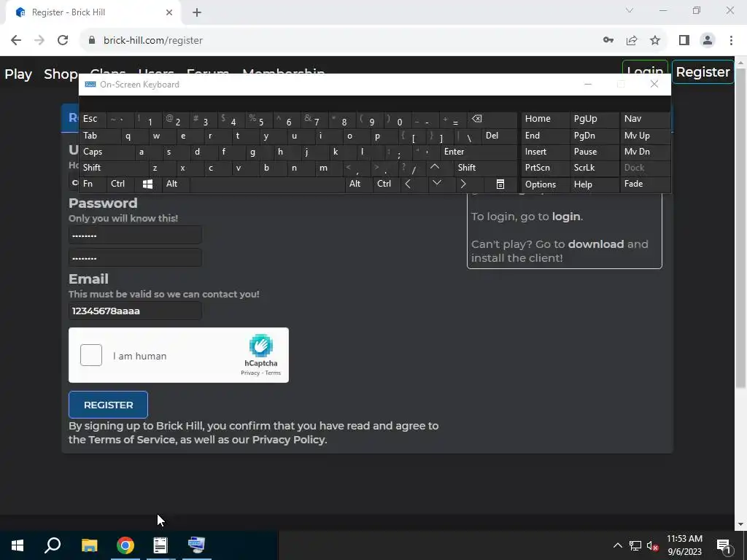Click the site lock icon in address bar
Image resolution: width=747 pixels, height=560 pixels.
tap(92, 41)
